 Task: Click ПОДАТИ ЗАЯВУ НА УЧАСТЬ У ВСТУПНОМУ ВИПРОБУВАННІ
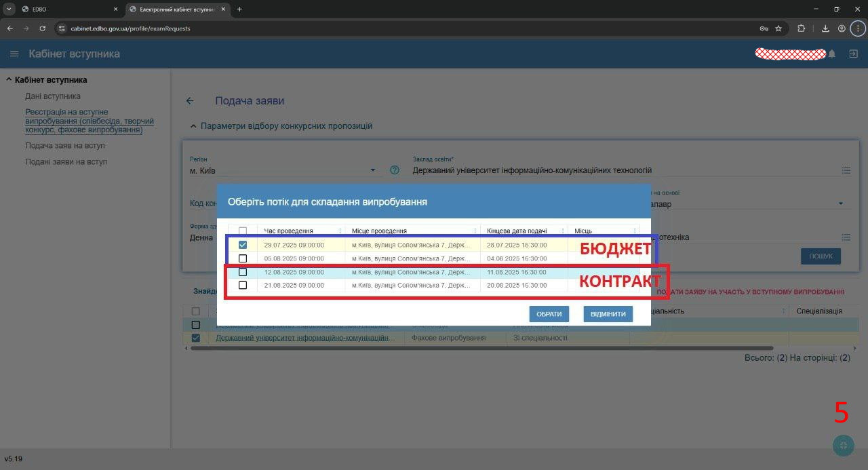click(751, 292)
